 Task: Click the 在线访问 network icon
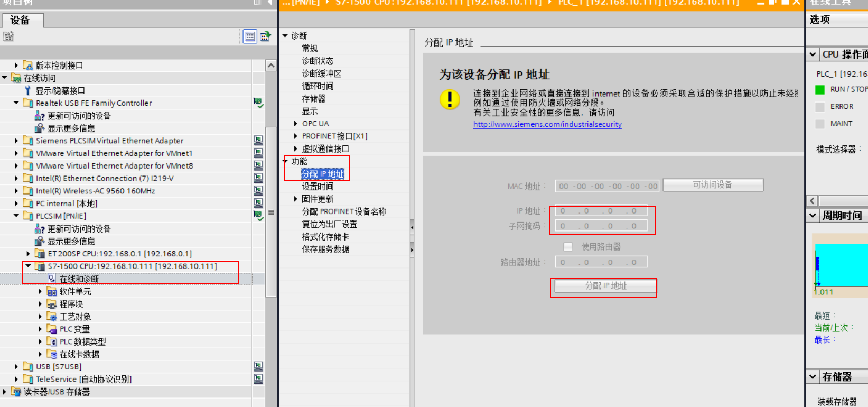pyautogui.click(x=16, y=78)
